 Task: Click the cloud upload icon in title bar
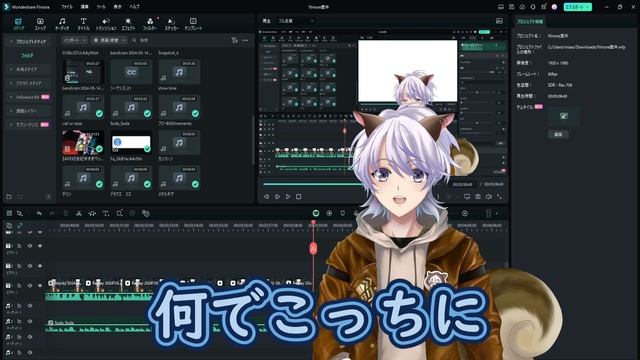[522, 7]
